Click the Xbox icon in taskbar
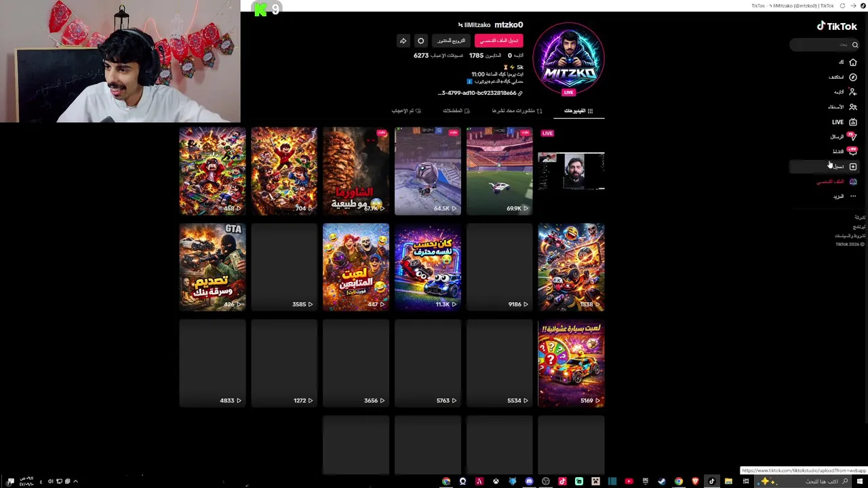 (x=496, y=481)
